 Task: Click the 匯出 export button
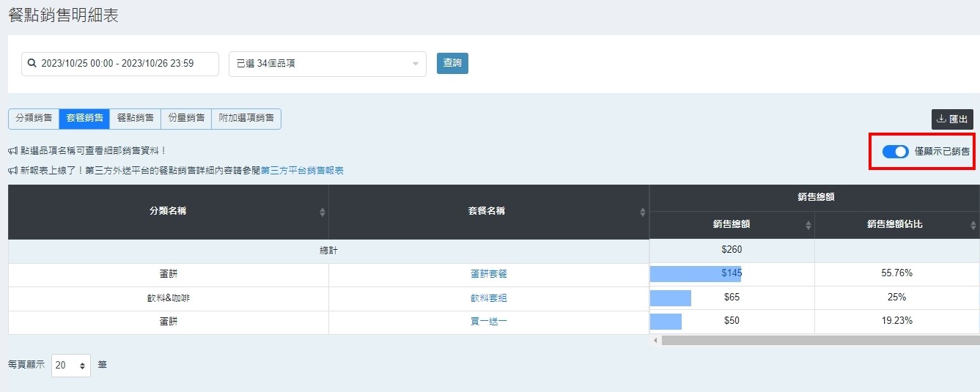(952, 119)
